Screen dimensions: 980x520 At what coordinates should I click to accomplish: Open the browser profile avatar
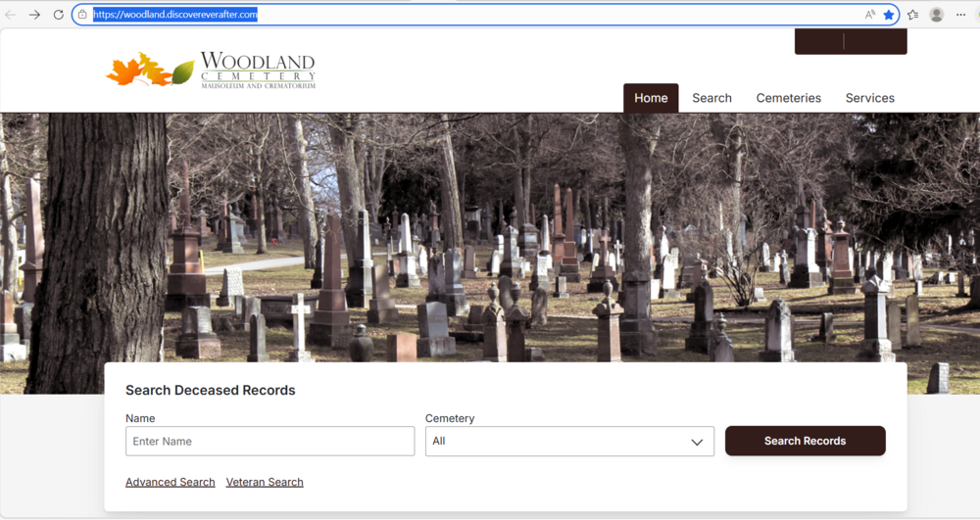tap(937, 15)
